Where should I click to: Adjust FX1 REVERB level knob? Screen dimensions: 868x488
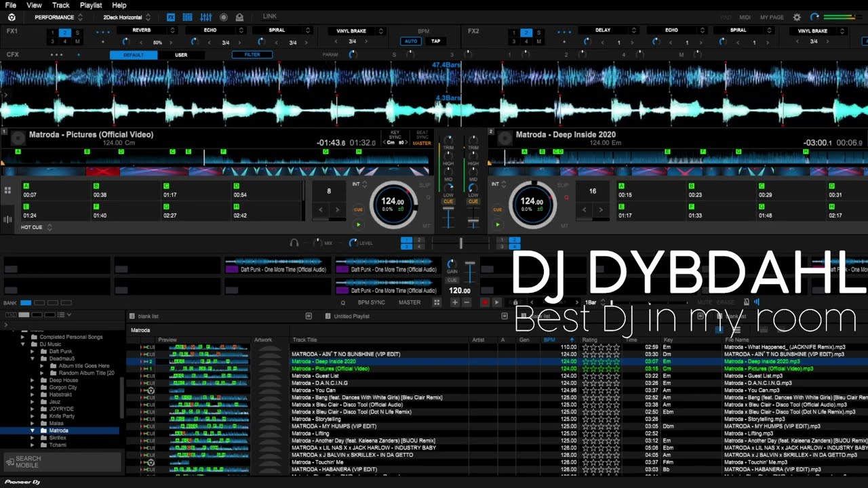point(126,42)
